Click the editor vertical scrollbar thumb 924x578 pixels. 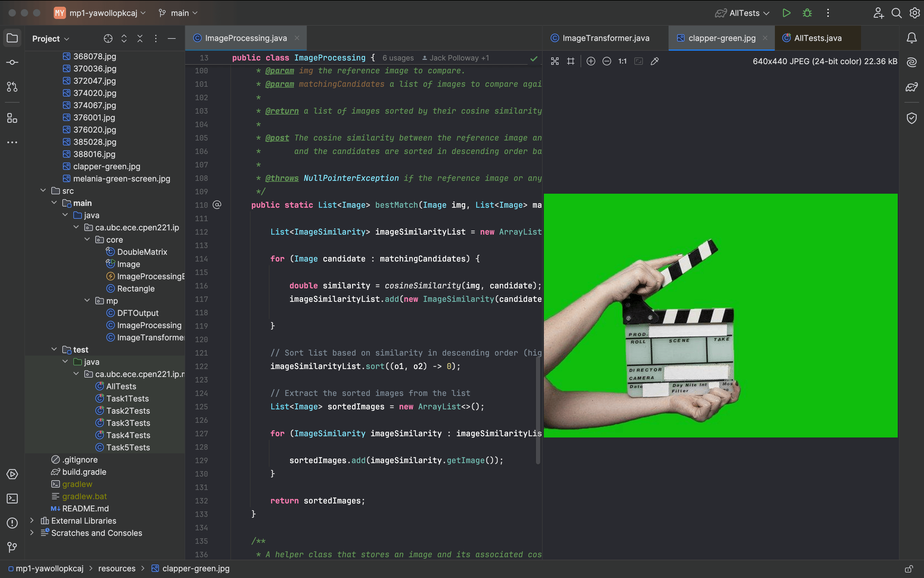(x=538, y=410)
